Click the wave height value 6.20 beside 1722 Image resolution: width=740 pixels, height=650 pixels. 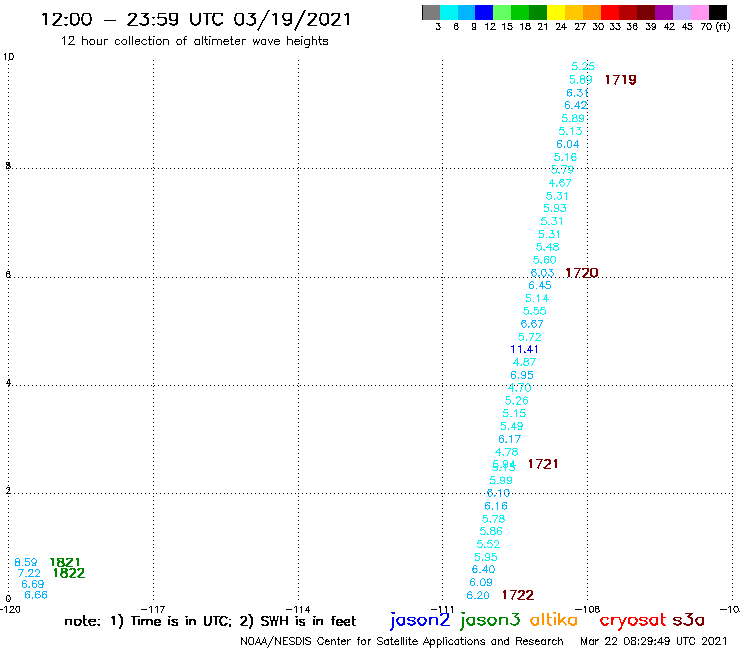click(x=478, y=595)
